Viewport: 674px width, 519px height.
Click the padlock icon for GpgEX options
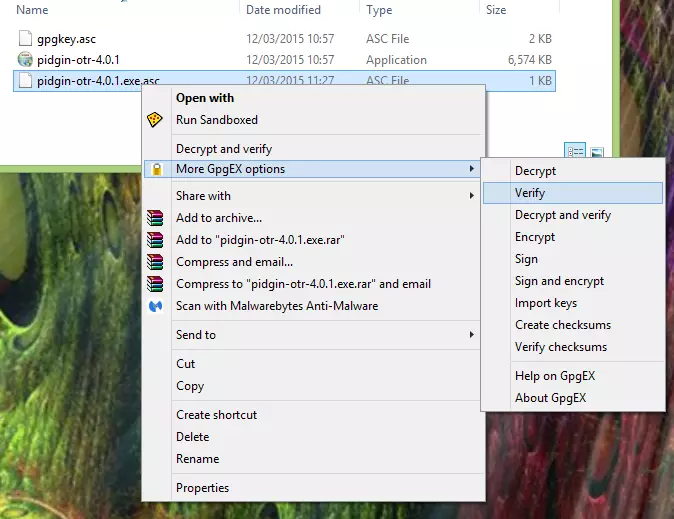coord(154,169)
